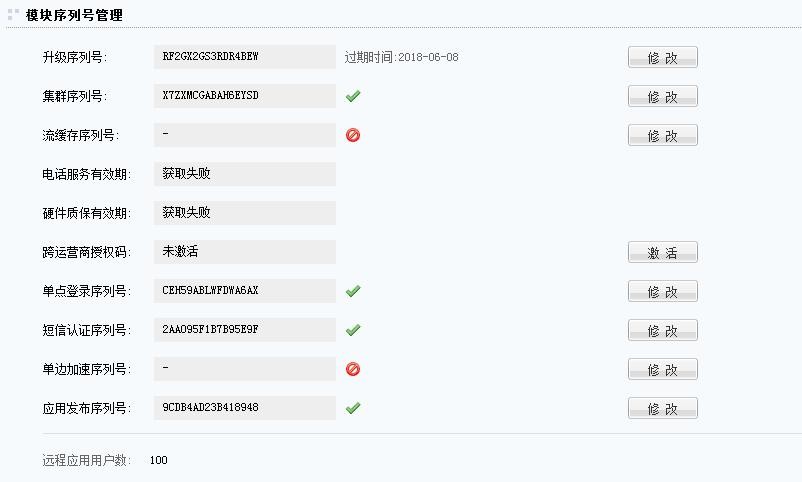The width and height of the screenshot is (802, 482).
Task: Click the green check beside 应用发布序列号
Action: pos(352,408)
